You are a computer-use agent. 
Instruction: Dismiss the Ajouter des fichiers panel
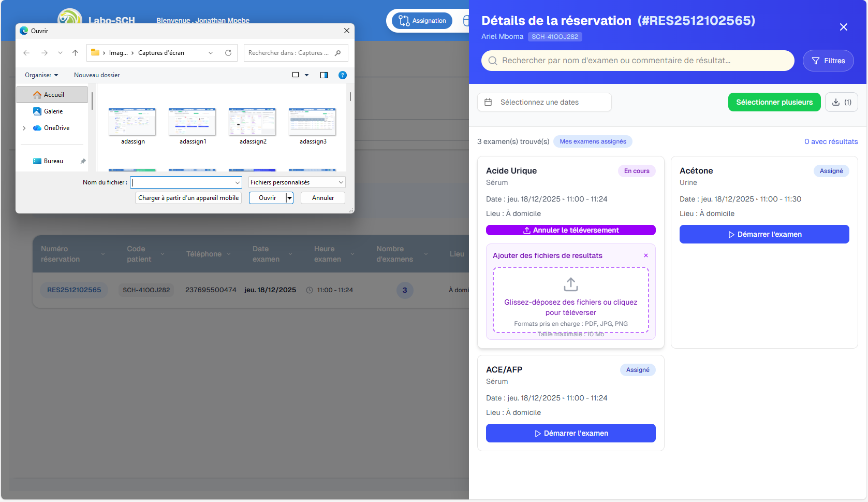click(x=645, y=255)
